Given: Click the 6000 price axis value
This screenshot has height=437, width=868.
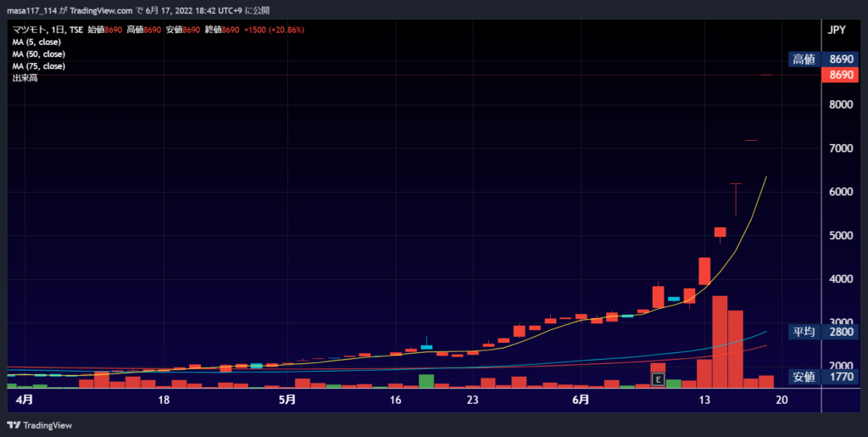Looking at the screenshot, I should [x=840, y=192].
